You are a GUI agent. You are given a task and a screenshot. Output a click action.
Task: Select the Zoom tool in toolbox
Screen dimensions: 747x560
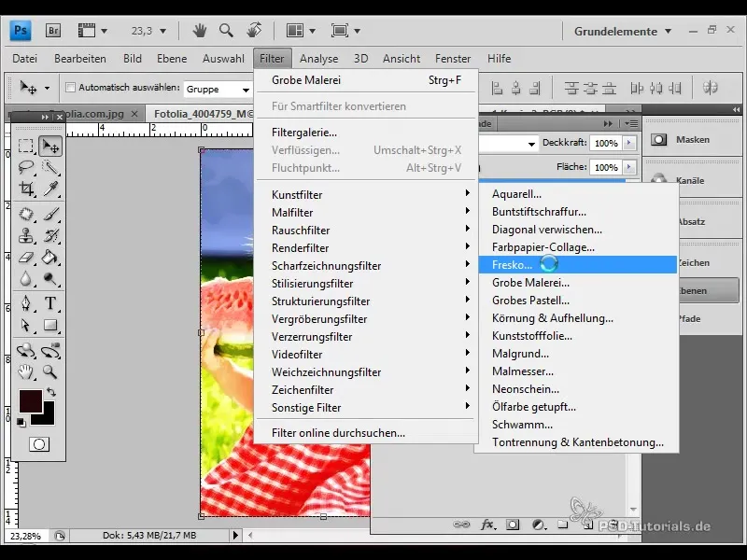50,371
